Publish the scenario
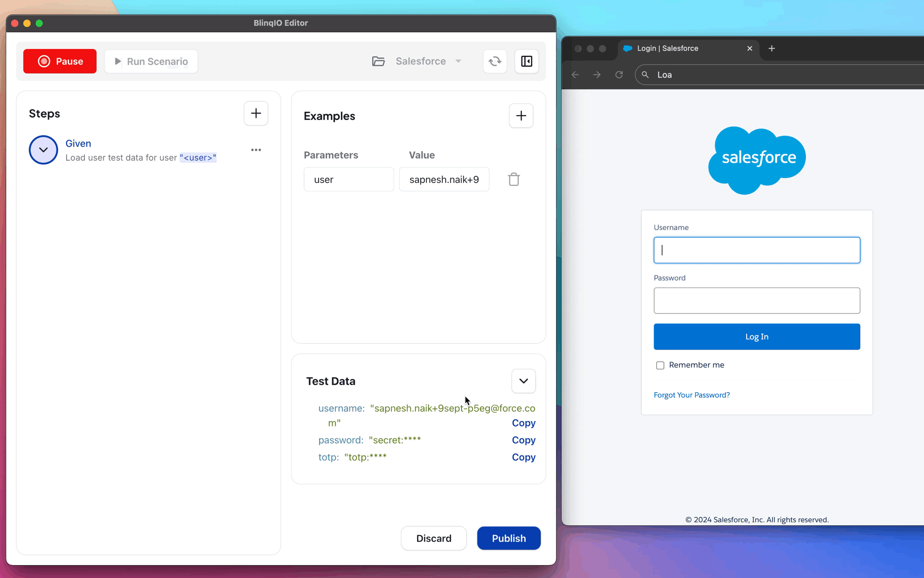Screen dimensions: 924x578 [509, 538]
